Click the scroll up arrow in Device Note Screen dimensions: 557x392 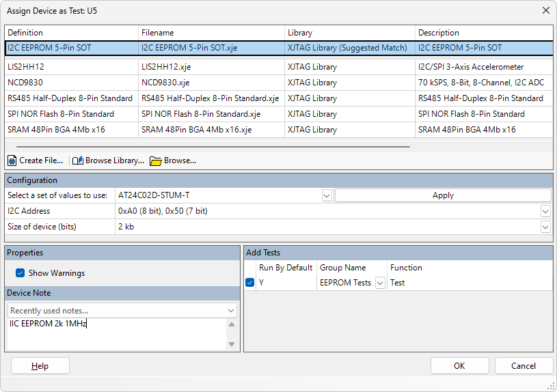(232, 325)
